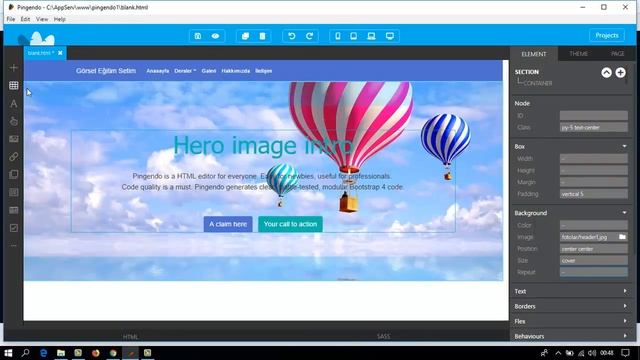Click the taskbar search magnifier icon
640x360 pixels.
[25, 353]
